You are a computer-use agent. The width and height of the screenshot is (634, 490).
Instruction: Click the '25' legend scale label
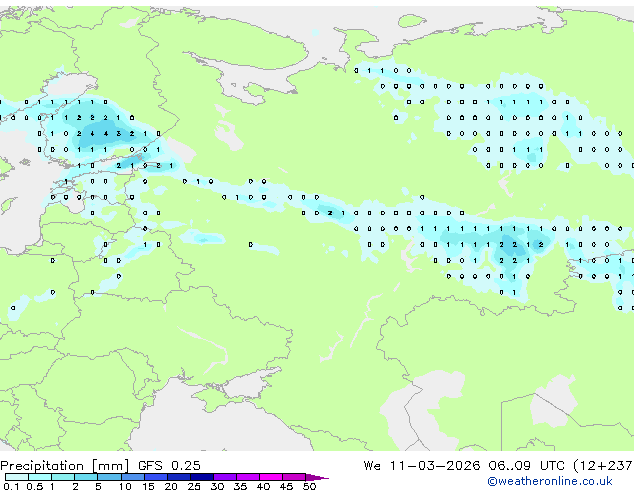194,486
